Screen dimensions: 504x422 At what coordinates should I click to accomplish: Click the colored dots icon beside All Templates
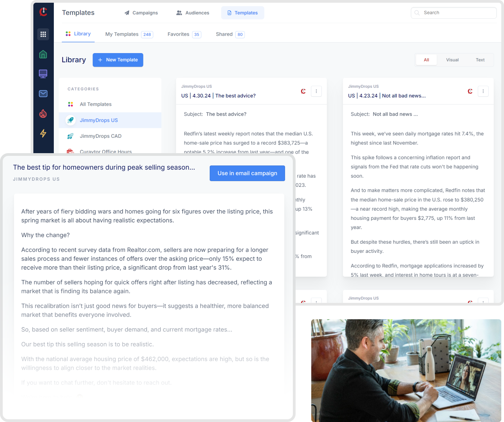point(70,104)
